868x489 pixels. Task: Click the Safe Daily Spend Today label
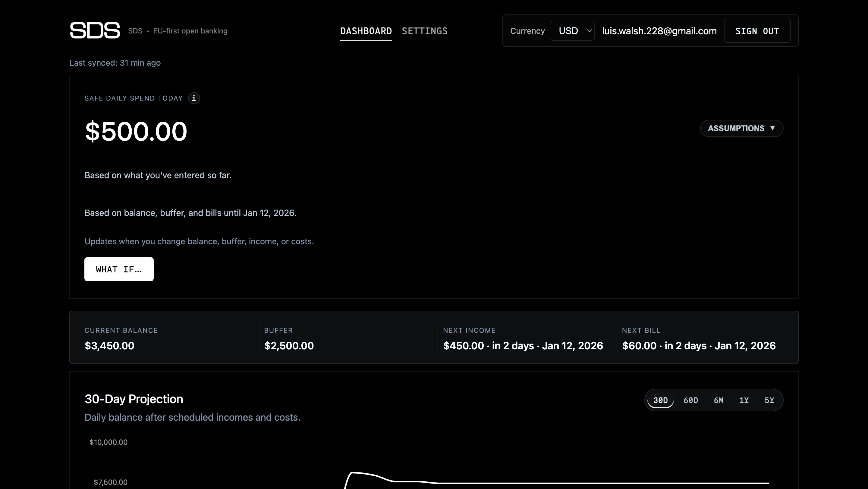tap(134, 98)
